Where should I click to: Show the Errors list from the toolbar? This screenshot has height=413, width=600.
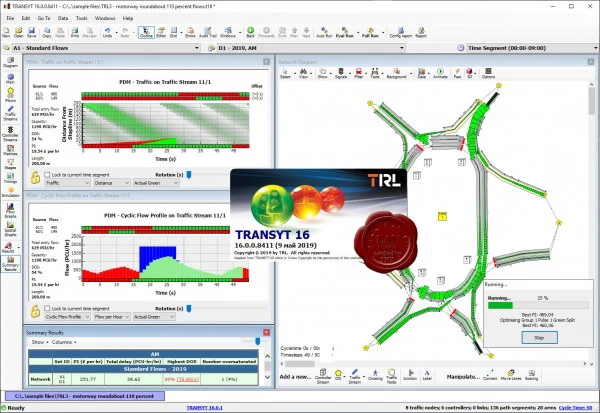pyautogui.click(x=190, y=32)
